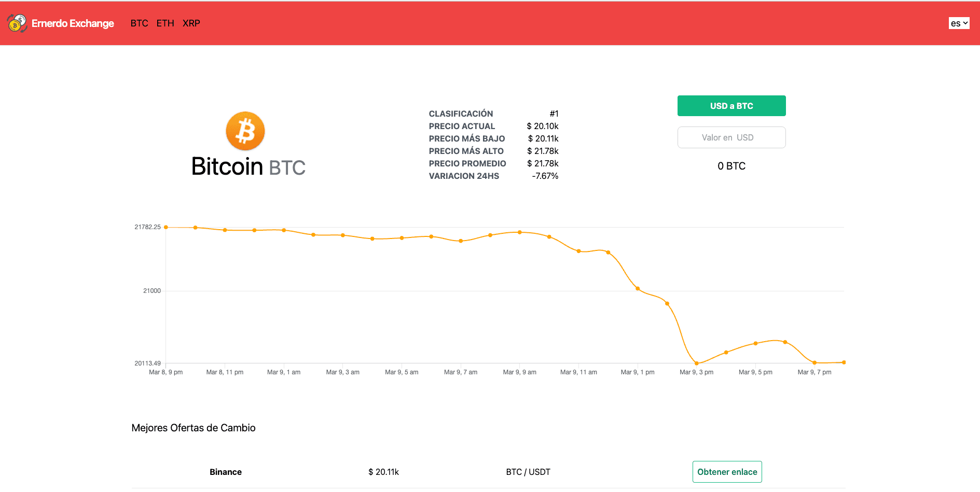Click the BTC / USDT pair text

[528, 472]
